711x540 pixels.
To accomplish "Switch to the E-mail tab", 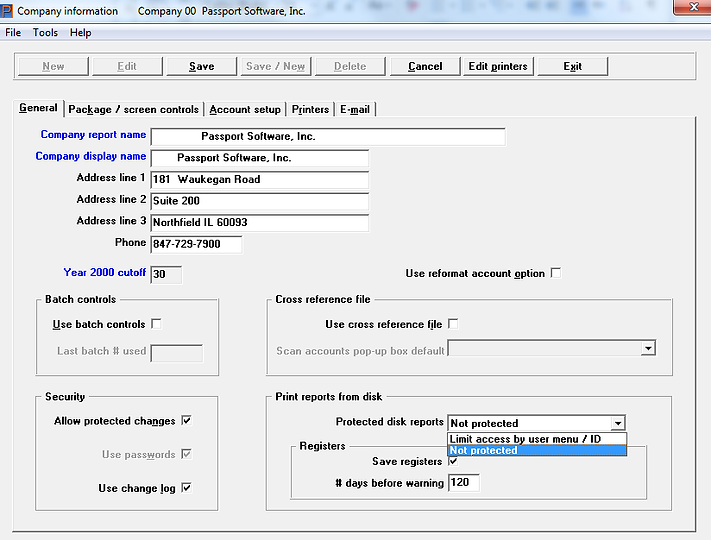I will pos(355,109).
